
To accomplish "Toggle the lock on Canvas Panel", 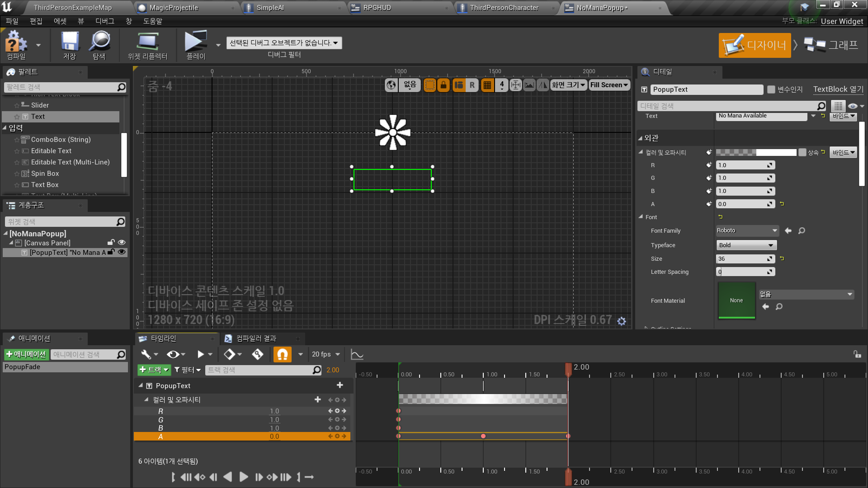I will [x=111, y=243].
